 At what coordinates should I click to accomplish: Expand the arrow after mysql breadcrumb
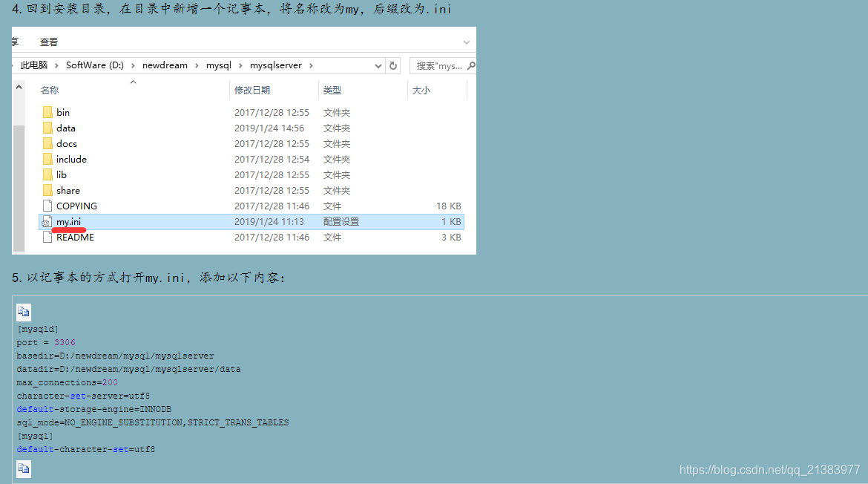(x=240, y=65)
